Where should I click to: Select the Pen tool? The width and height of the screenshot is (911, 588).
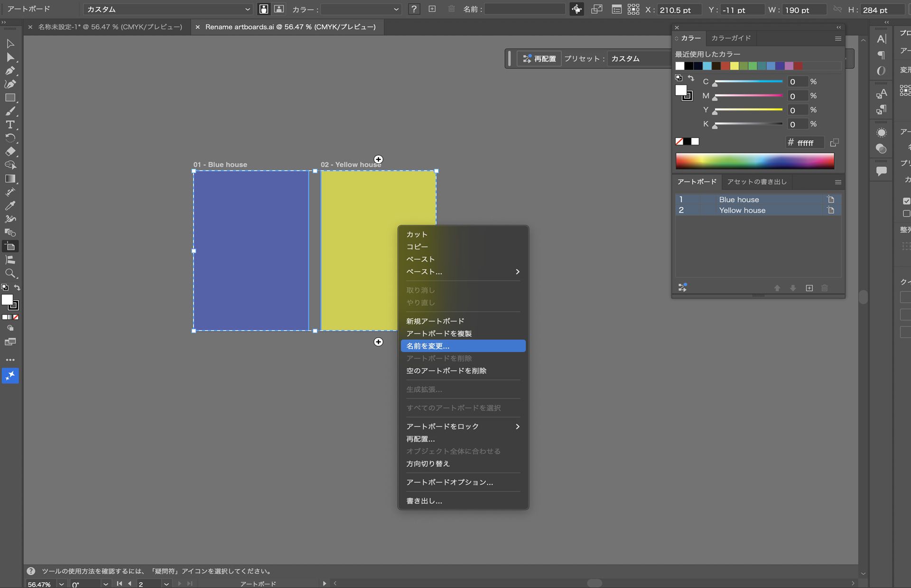pyautogui.click(x=9, y=71)
